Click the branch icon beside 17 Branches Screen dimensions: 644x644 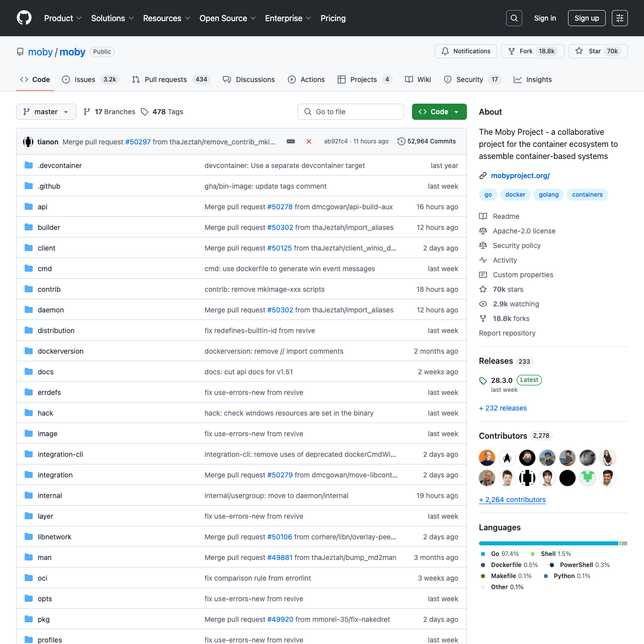pos(87,112)
